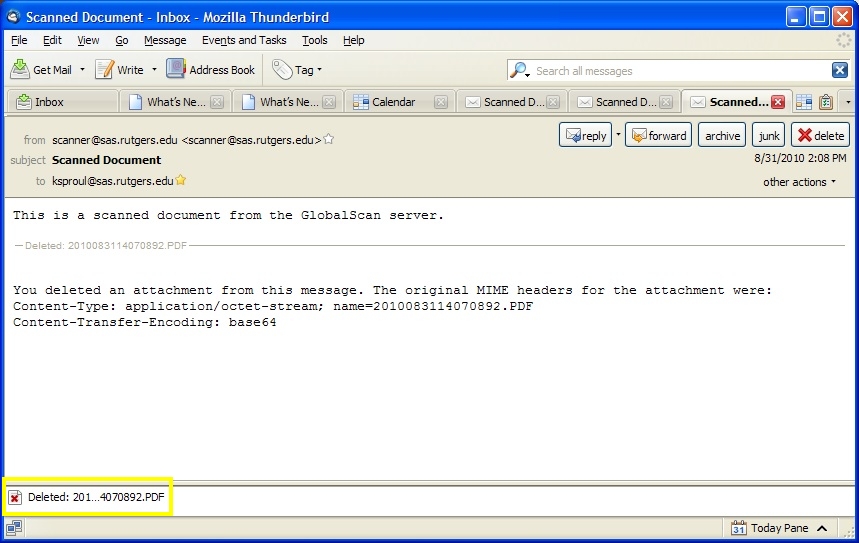Click the Today Pane calendar icon
The image size is (859, 543).
[x=738, y=528]
